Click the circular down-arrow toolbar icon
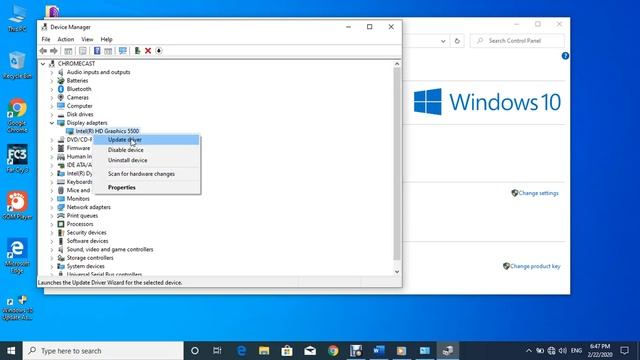The width and height of the screenshot is (640, 360). coord(159,51)
